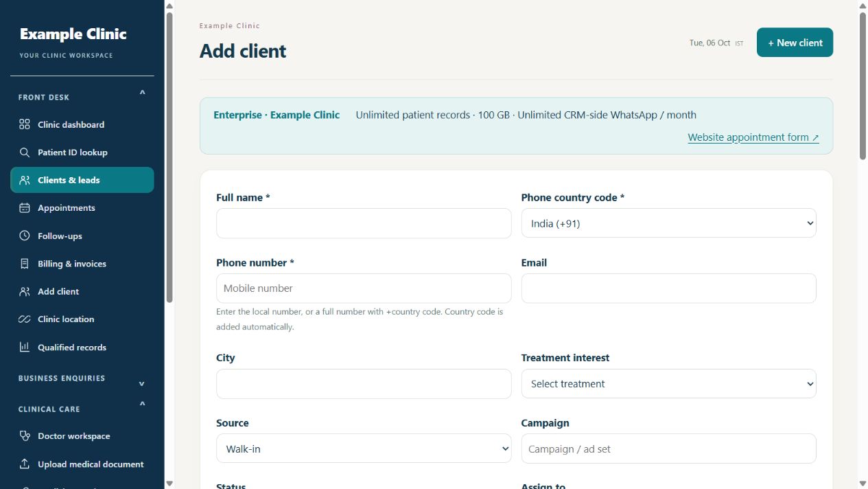Click the + New client button

pos(795,43)
